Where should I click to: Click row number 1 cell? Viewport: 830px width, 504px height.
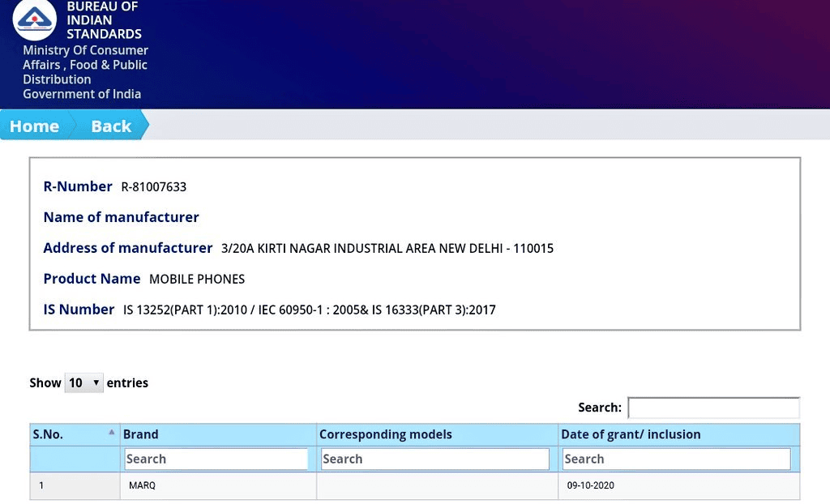[x=42, y=486]
